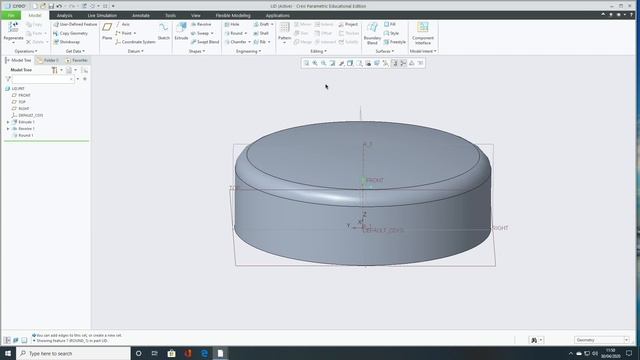Expand the Shapes group dropdown
This screenshot has width=640, height=360.
click(197, 51)
